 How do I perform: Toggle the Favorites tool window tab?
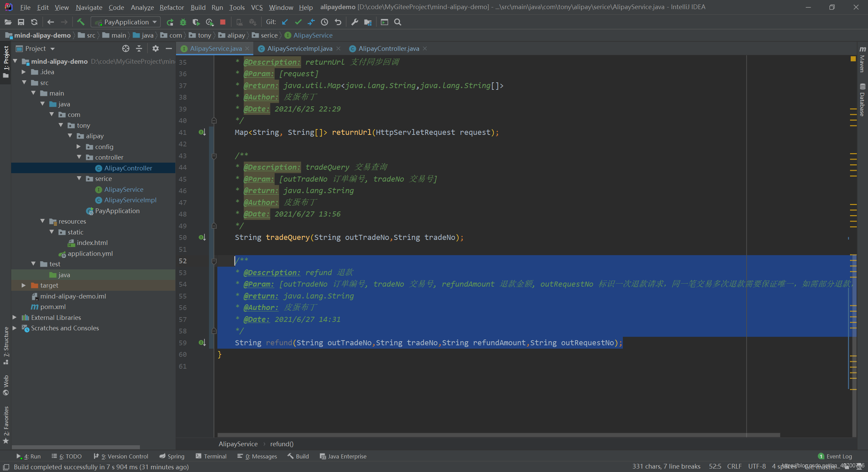(x=6, y=425)
